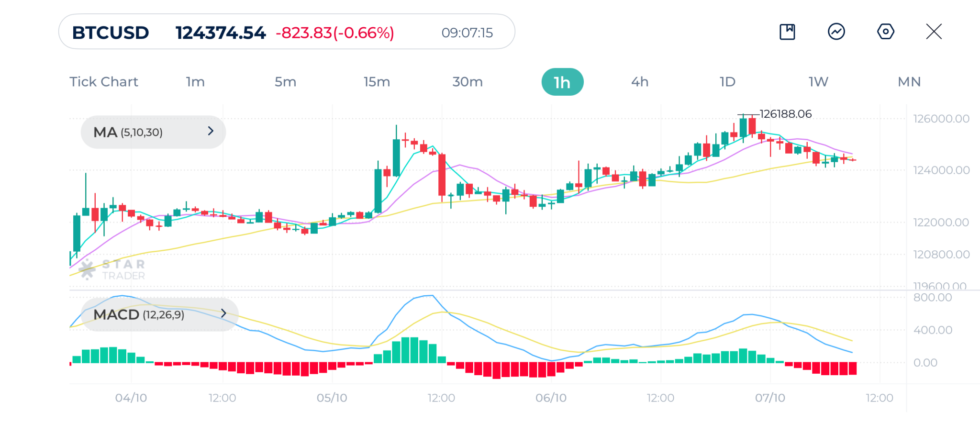Switch to the 30m timeframe
Image resolution: width=980 pixels, height=435 pixels.
[468, 82]
